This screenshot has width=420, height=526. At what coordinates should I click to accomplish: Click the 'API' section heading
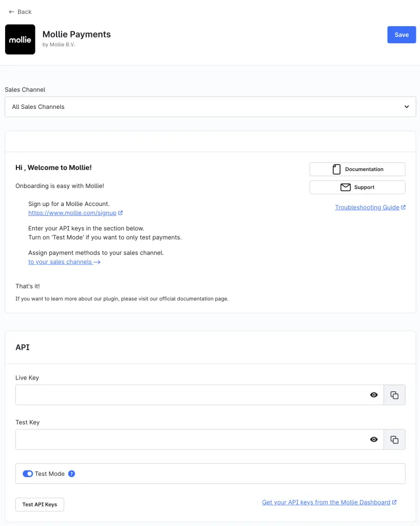tap(23, 347)
